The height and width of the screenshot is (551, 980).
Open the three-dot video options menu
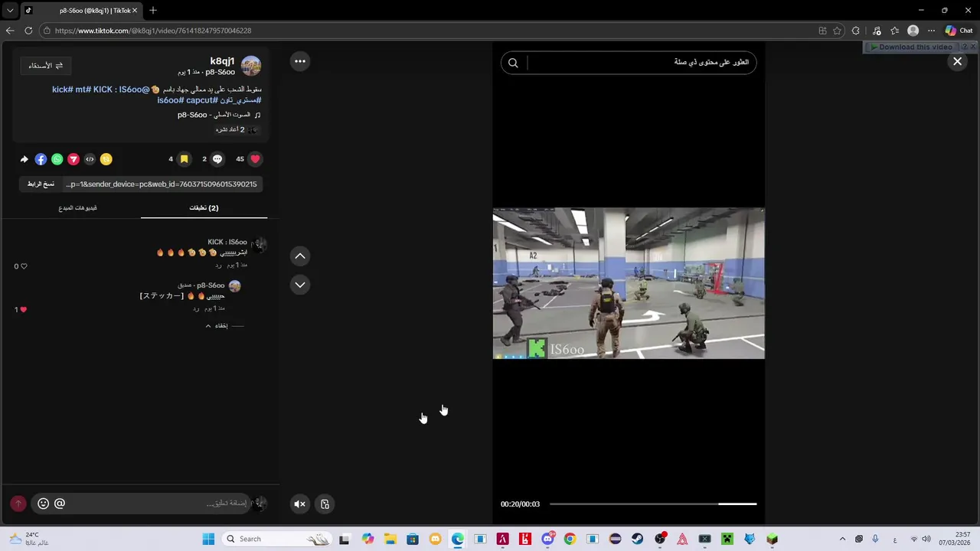pyautogui.click(x=300, y=61)
